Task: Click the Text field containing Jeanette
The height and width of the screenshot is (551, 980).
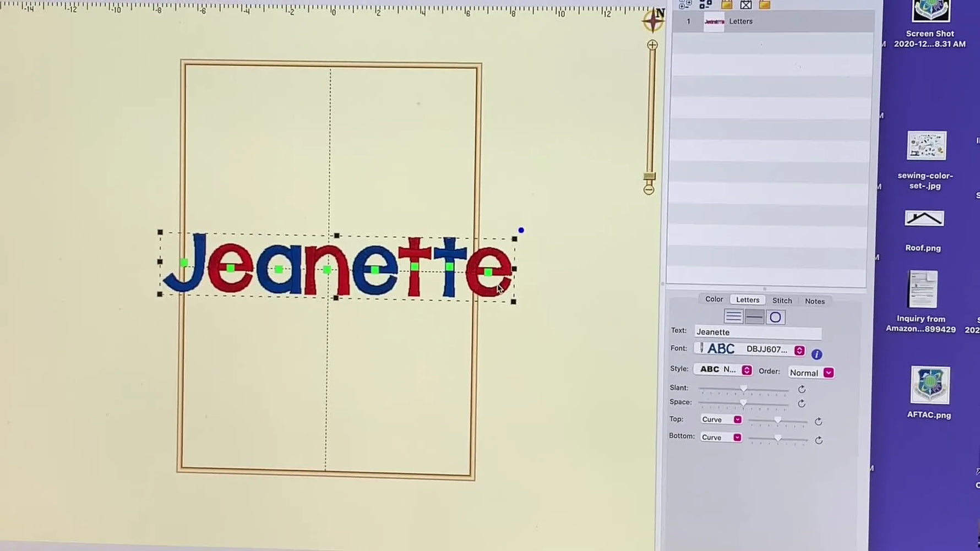Action: click(758, 332)
